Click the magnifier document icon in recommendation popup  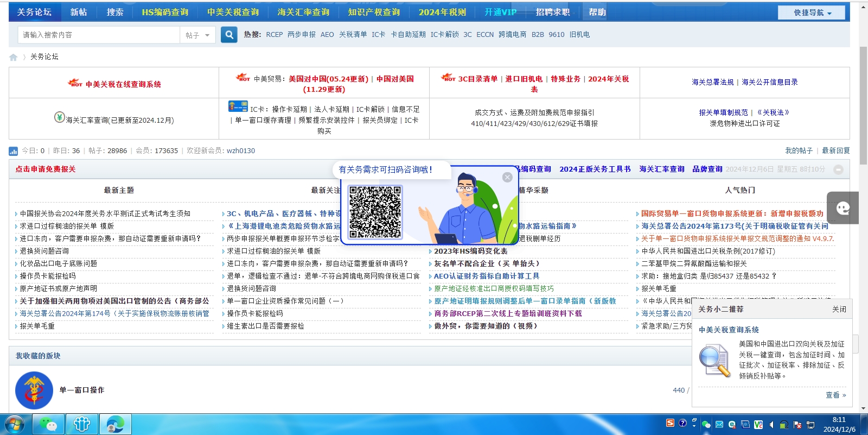714,361
